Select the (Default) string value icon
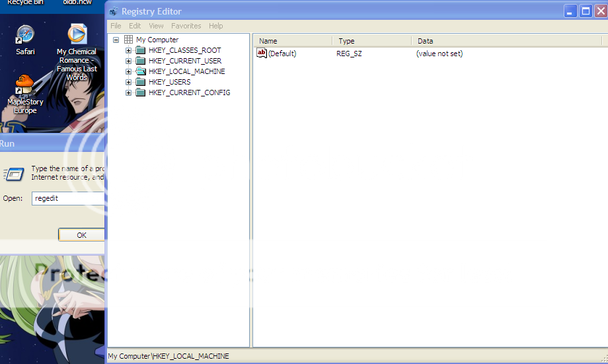The image size is (608, 364). click(262, 54)
